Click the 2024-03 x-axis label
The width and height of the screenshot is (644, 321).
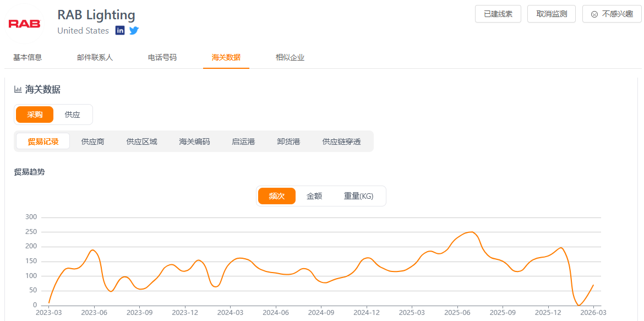231,312
